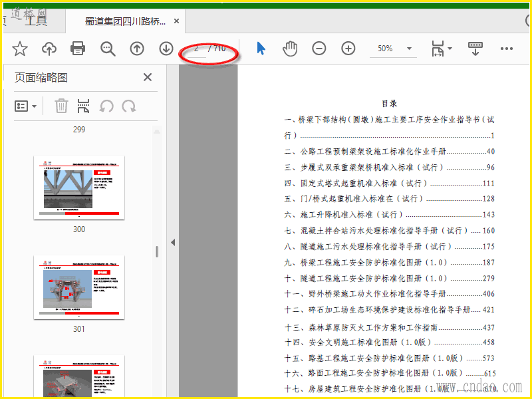Click the panel resize handle grip
The image size is (532, 399).
coord(157,251)
